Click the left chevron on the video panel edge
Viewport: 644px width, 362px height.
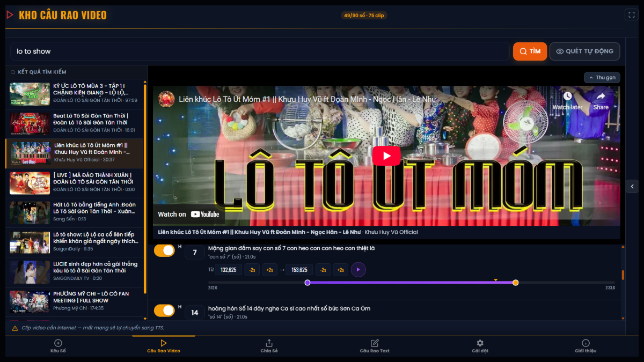point(632,186)
